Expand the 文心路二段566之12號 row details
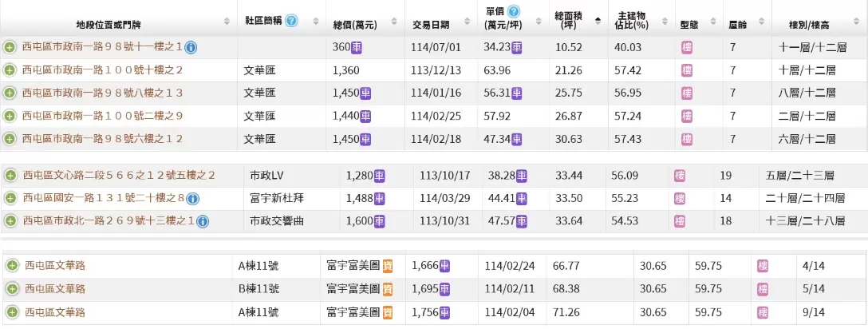 [10, 175]
